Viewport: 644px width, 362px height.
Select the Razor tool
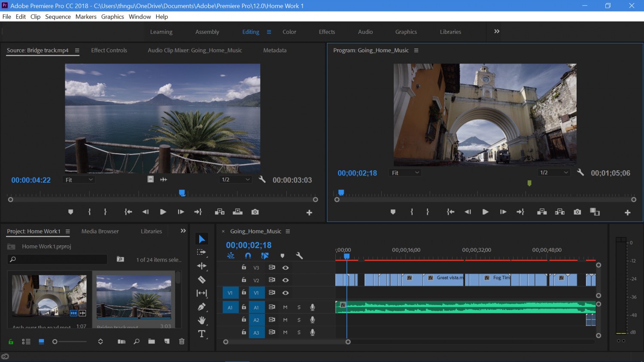[x=201, y=280]
